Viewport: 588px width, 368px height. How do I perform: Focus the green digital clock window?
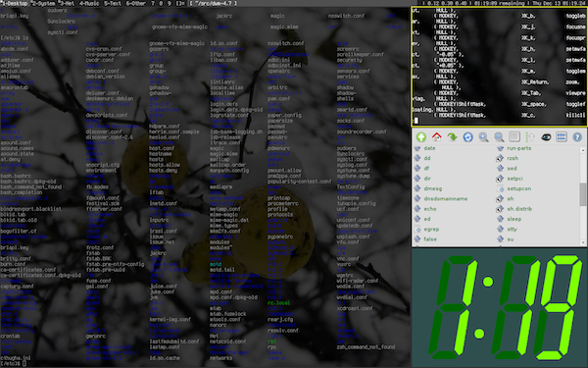point(500,307)
